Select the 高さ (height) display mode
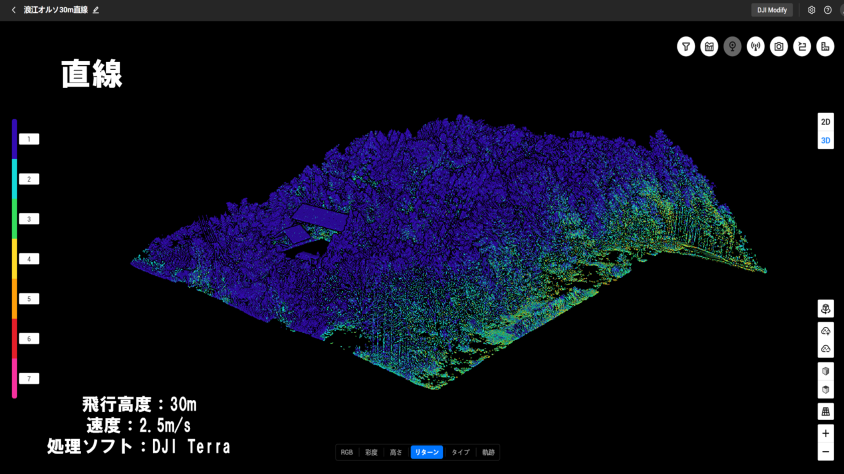The width and height of the screenshot is (844, 474). point(396,453)
